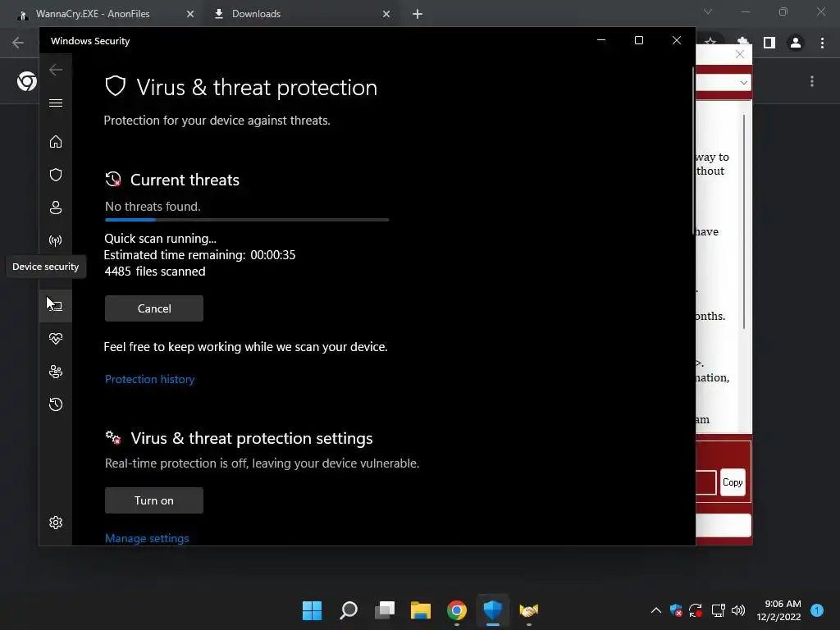840x630 pixels.
Task: Open Virus & threat protection shield icon
Action: tap(56, 176)
